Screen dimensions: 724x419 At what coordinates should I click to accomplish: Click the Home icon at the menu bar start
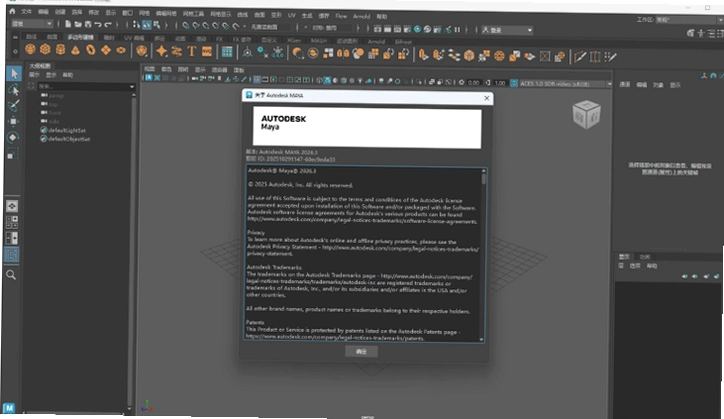(12, 11)
